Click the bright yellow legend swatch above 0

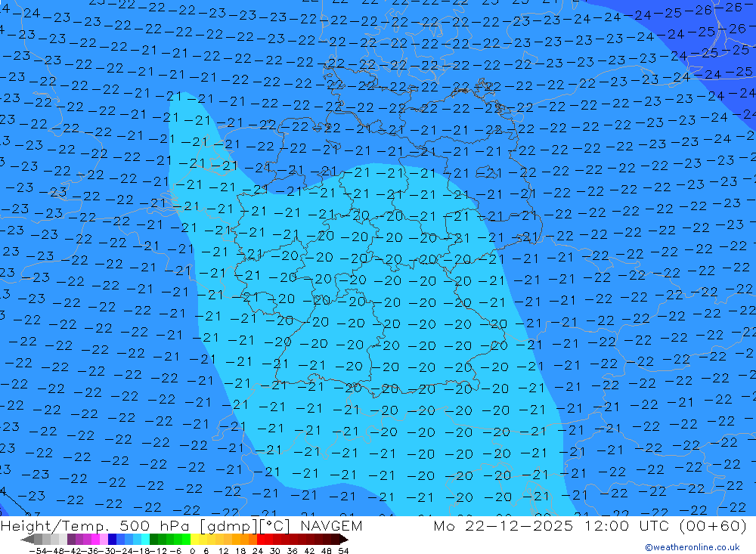[x=195, y=540]
